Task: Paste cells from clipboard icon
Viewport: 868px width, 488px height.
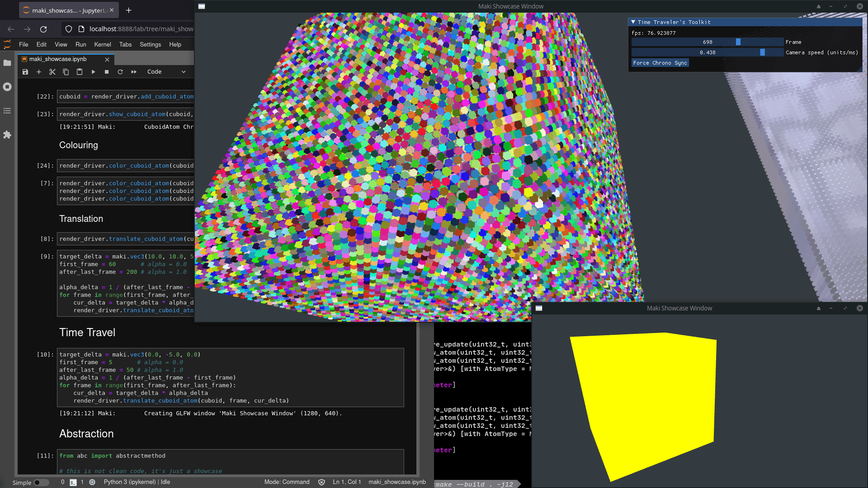Action: [80, 72]
